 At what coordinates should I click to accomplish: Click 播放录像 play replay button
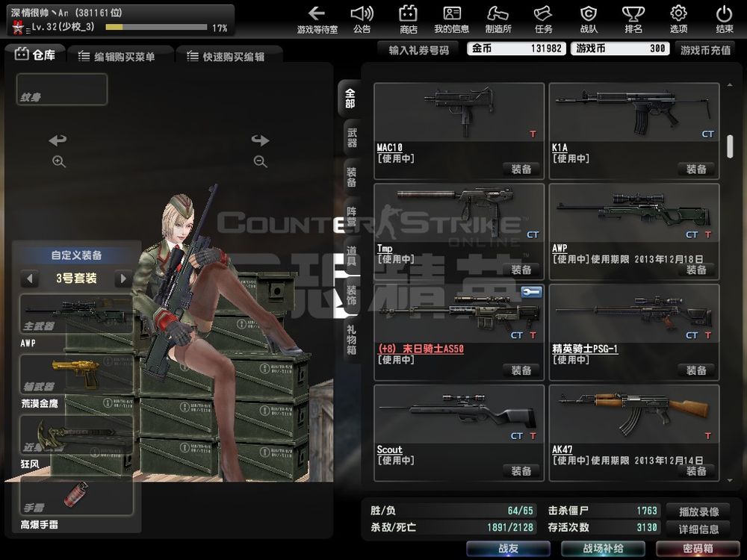[699, 511]
